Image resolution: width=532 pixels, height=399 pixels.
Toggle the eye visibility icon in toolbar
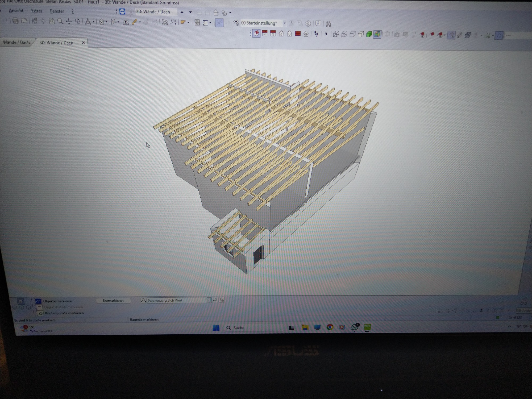pos(126,22)
